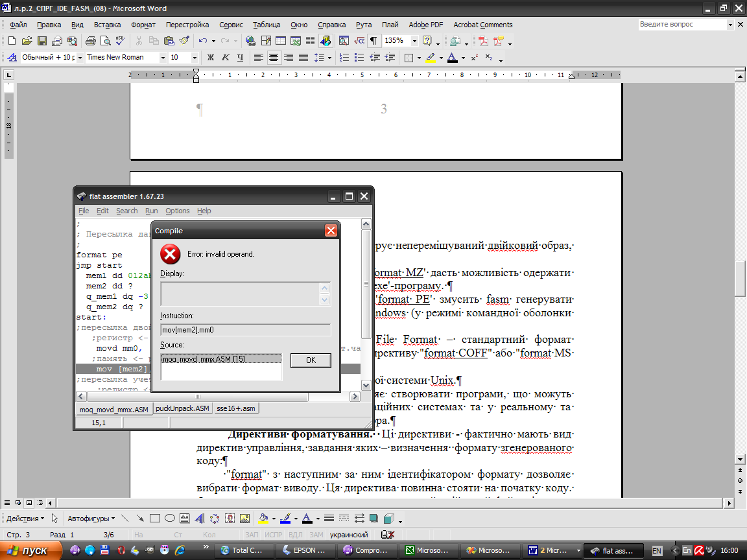Expand the line spacing dropdown arrow

coord(329,58)
